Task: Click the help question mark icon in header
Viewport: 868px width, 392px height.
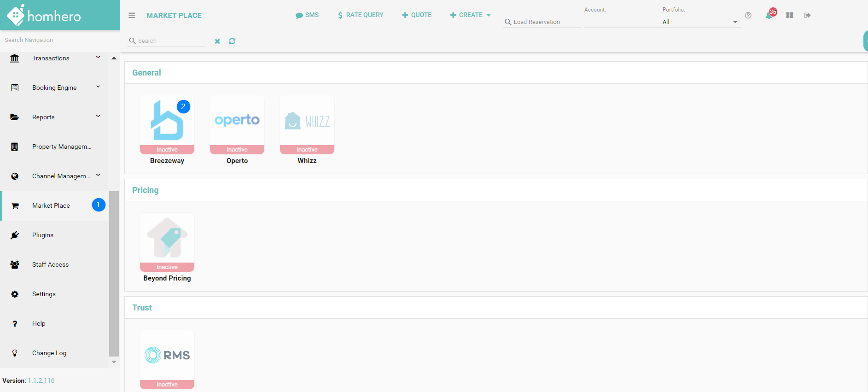Action: click(748, 15)
